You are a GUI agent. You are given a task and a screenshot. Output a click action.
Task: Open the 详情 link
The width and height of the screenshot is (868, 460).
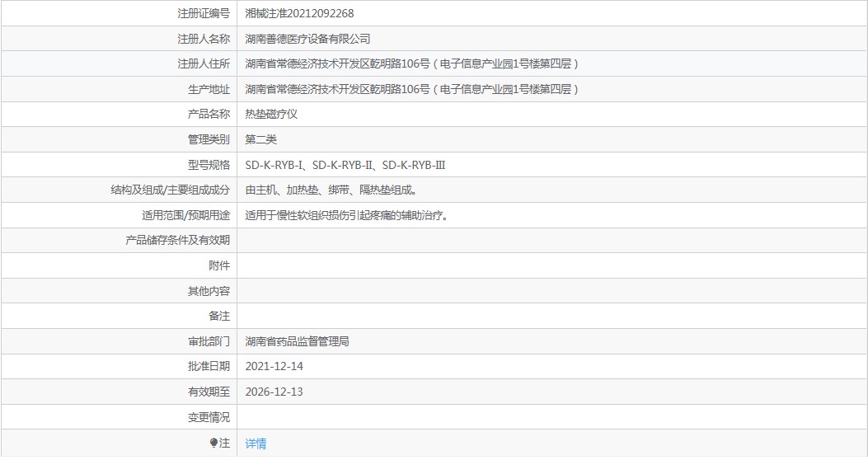click(x=256, y=443)
